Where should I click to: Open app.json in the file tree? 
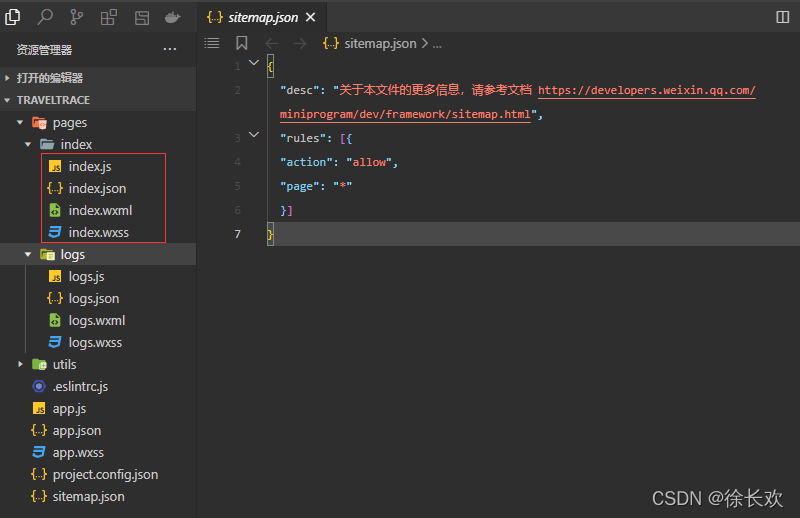click(x=77, y=430)
